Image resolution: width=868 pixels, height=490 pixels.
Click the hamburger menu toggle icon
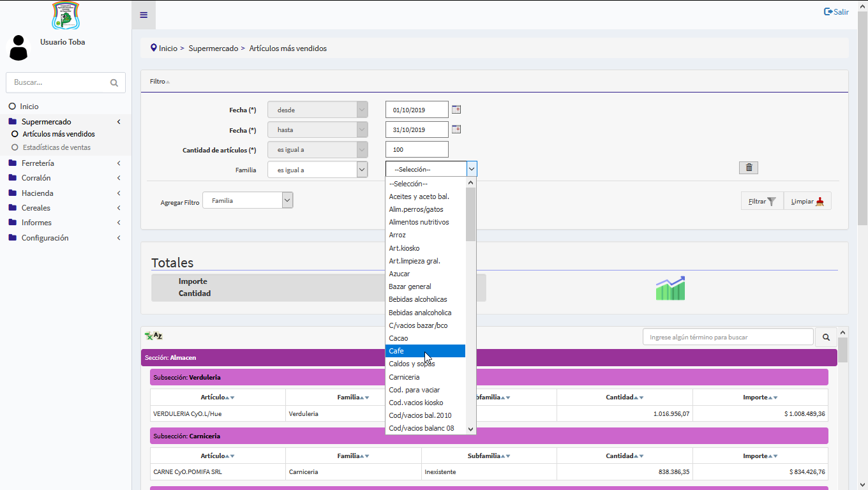(x=144, y=15)
